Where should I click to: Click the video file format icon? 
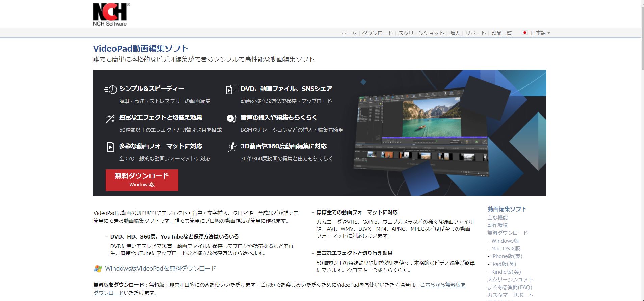click(x=110, y=147)
